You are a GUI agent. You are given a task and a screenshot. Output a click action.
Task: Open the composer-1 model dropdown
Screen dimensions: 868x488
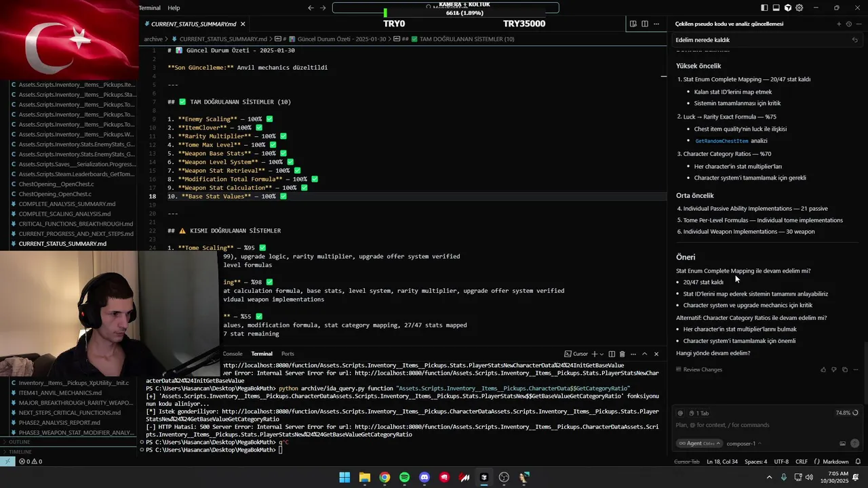pos(744,443)
